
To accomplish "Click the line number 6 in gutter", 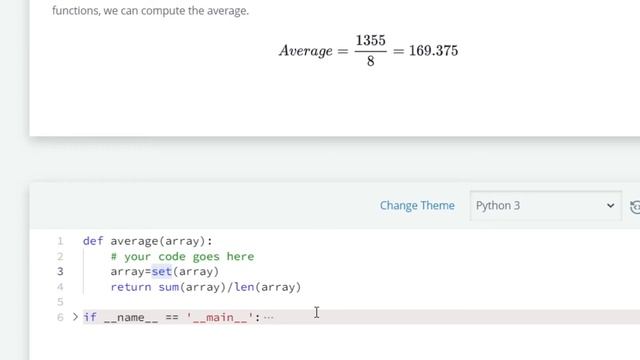I will point(60,317).
